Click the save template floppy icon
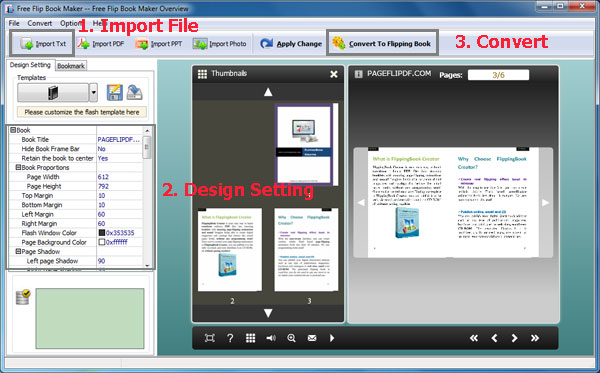The height and width of the screenshot is (373, 600). (x=114, y=93)
